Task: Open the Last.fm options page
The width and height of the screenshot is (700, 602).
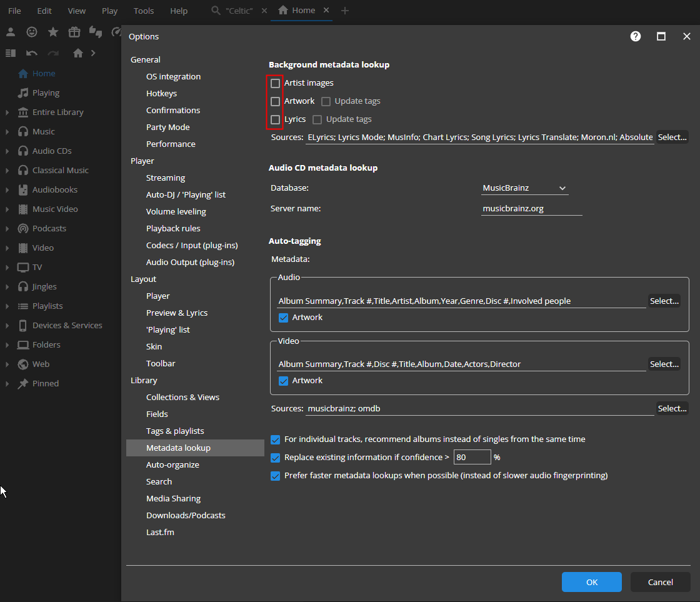Action: tap(160, 533)
